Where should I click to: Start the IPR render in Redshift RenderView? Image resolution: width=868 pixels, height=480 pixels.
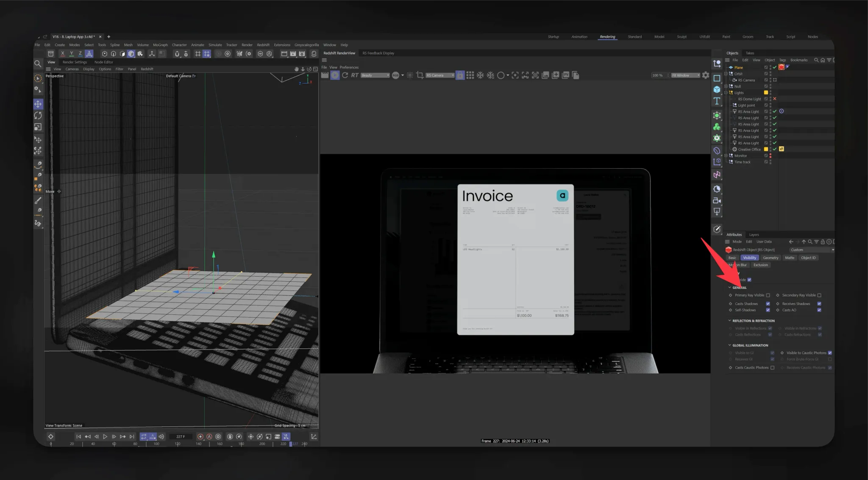point(335,75)
